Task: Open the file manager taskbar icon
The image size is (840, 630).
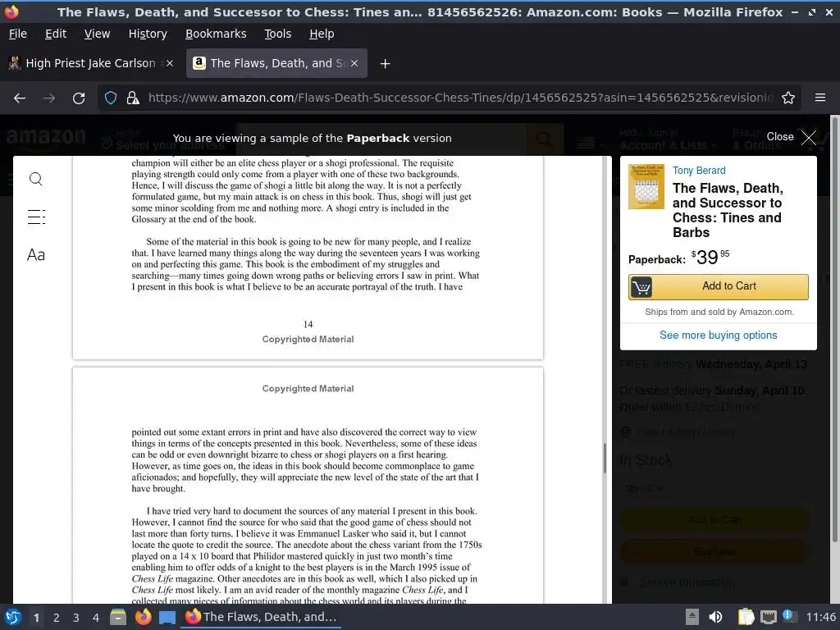Action: (x=118, y=617)
